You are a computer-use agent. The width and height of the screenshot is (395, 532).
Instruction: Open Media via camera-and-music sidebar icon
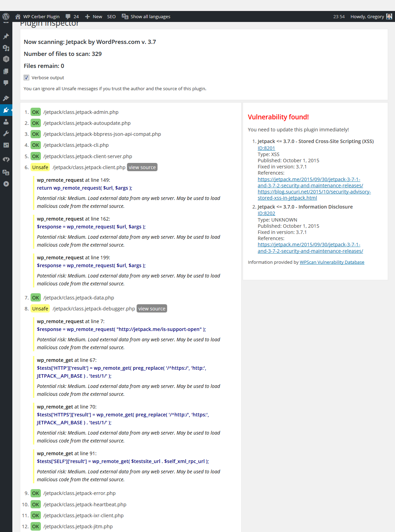point(6,48)
